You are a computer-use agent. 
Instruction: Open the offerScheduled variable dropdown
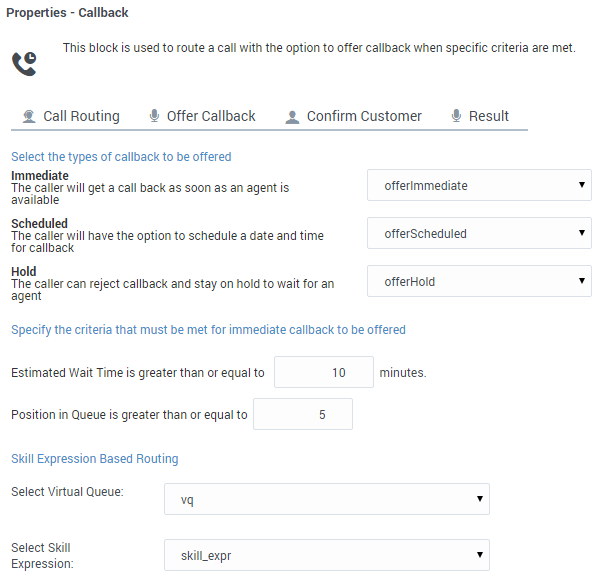pyautogui.click(x=479, y=233)
